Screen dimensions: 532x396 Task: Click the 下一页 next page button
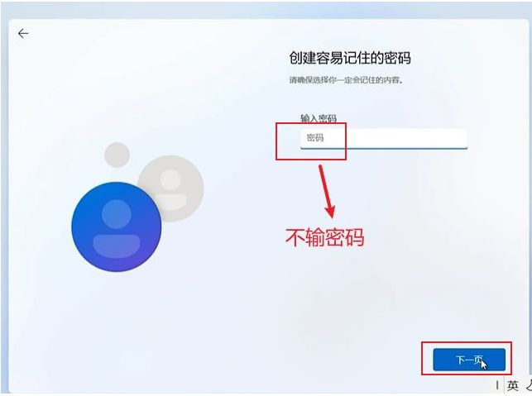469,360
